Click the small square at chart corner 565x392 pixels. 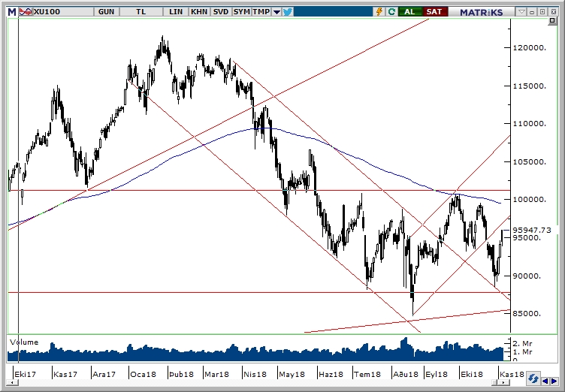tap(552, 21)
